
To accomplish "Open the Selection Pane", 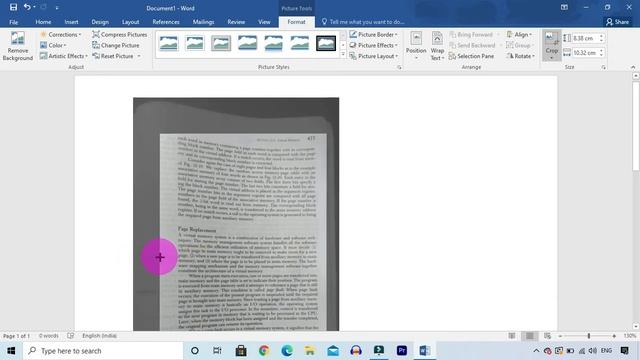I will 471,56.
